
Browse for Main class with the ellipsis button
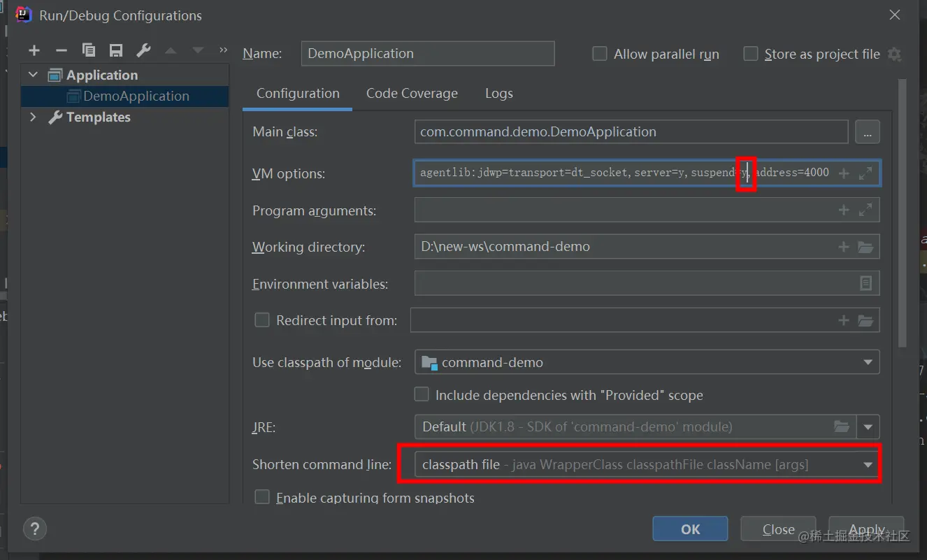(868, 132)
